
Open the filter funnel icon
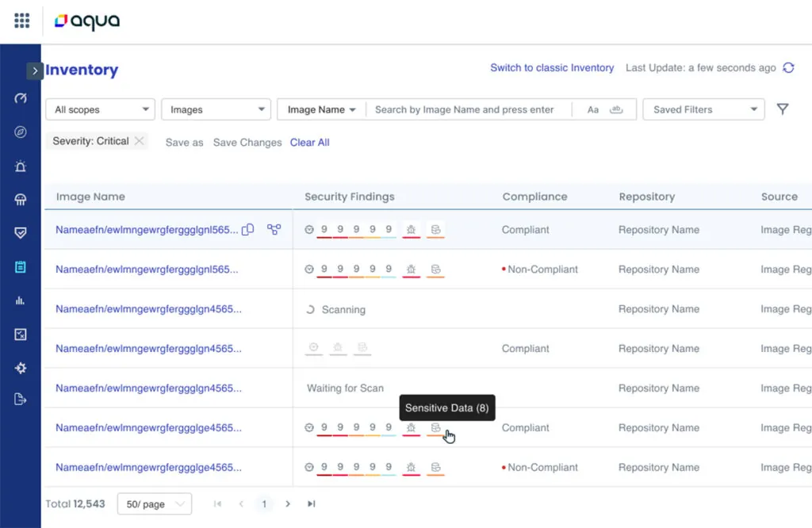tap(783, 109)
